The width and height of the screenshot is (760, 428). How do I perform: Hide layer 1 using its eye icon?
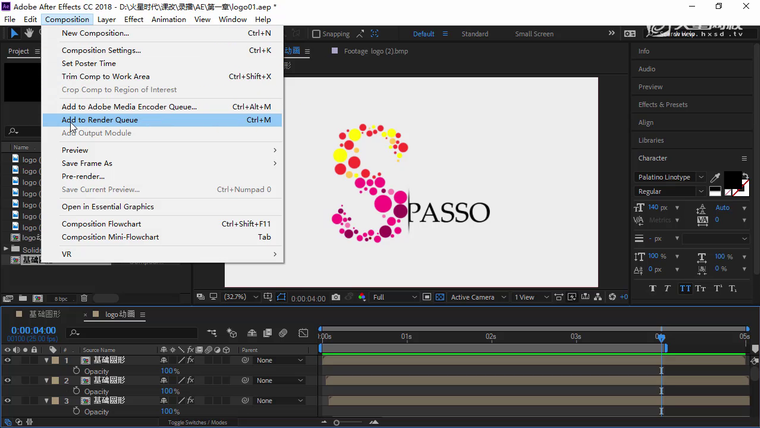coord(7,360)
